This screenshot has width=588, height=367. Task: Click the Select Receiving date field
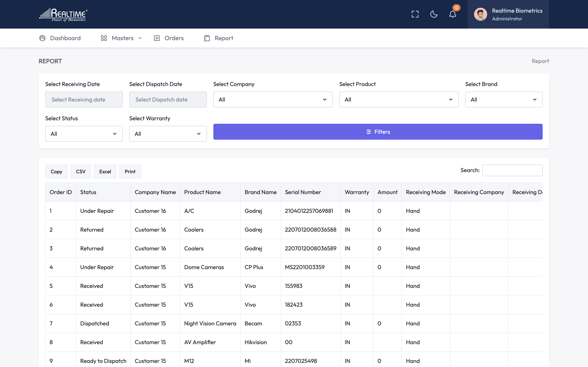tap(84, 99)
